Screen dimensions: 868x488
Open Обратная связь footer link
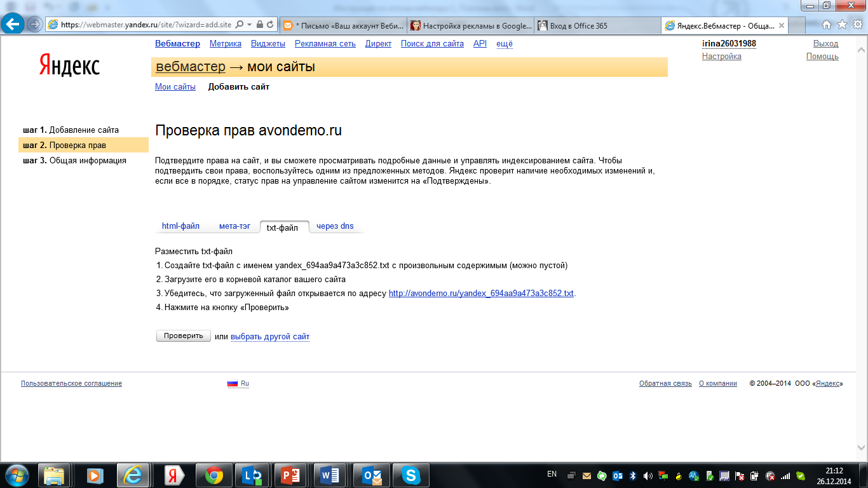pyautogui.click(x=665, y=383)
